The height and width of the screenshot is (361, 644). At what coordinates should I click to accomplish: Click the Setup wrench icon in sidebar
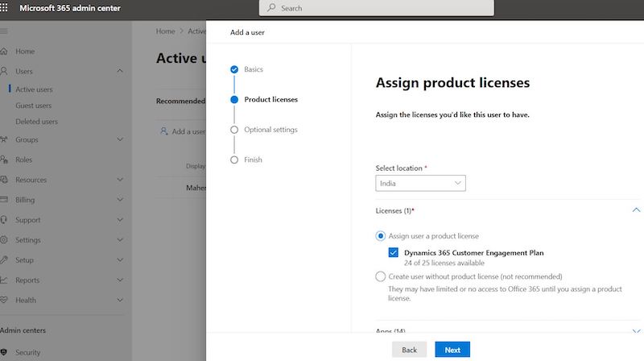tap(4, 259)
